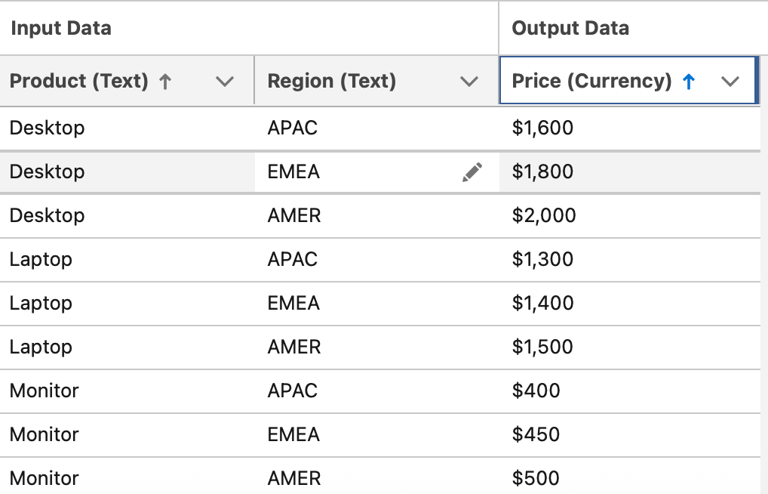Click the $500 price cell
The image size is (768, 494).
[x=536, y=478]
